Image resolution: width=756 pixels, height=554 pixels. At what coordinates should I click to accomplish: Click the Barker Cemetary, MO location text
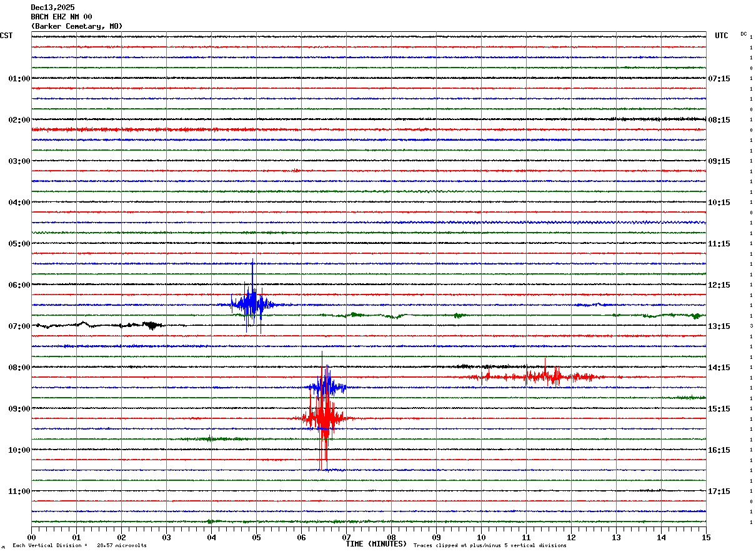tap(76, 26)
